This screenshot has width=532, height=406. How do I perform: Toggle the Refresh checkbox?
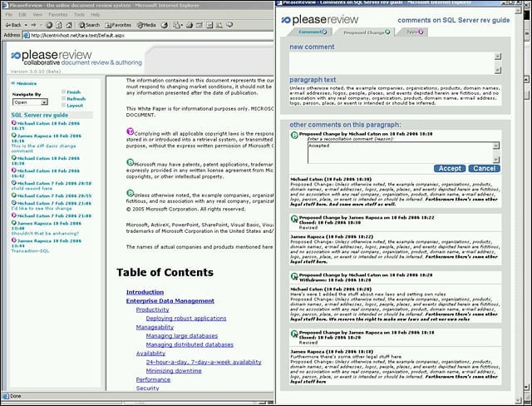click(x=63, y=99)
